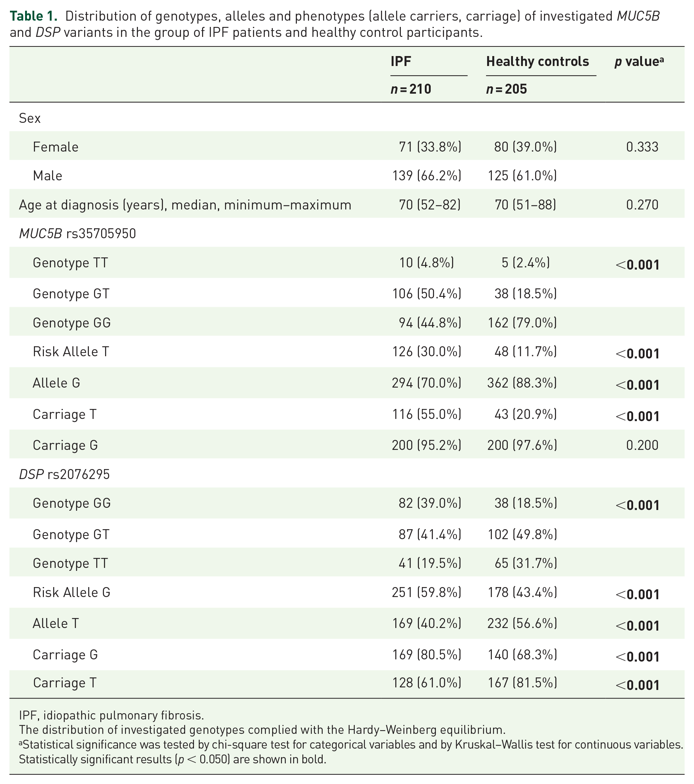Click the 106 (50.4%) Genotype GT IPF cell

tap(427, 294)
